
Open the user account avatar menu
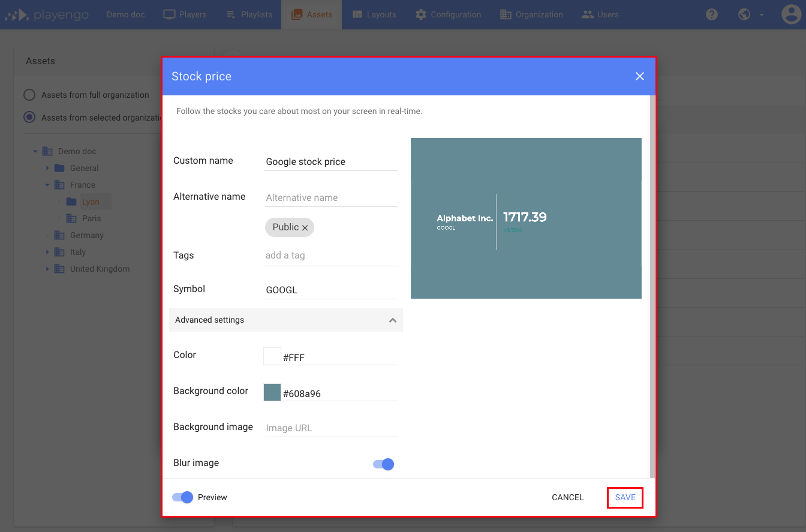pos(792,14)
